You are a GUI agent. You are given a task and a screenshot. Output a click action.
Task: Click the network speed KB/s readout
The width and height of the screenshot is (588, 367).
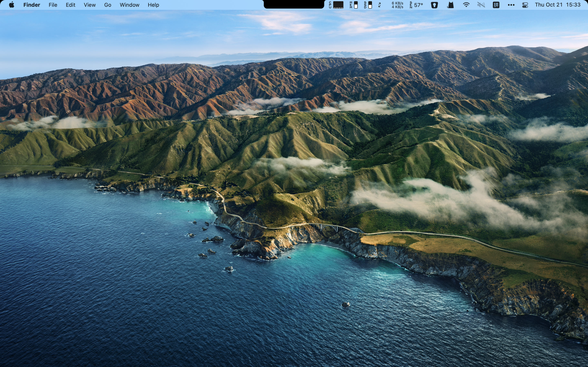coord(397,5)
